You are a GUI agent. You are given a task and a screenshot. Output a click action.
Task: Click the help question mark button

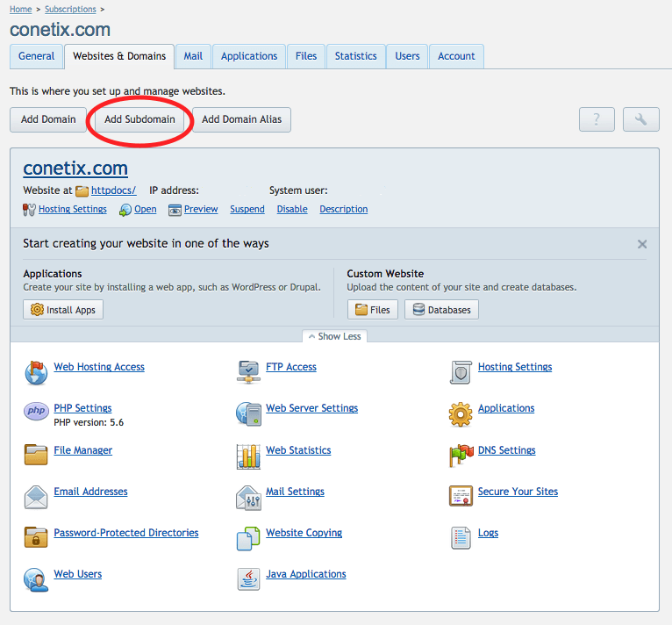point(597,119)
